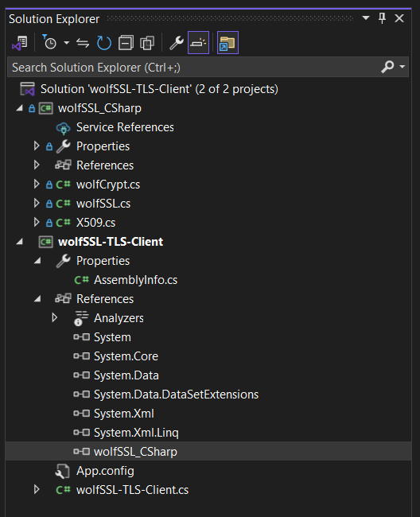Click C# icon beside wolfSSL-TLS-Client.cs

click(x=63, y=490)
